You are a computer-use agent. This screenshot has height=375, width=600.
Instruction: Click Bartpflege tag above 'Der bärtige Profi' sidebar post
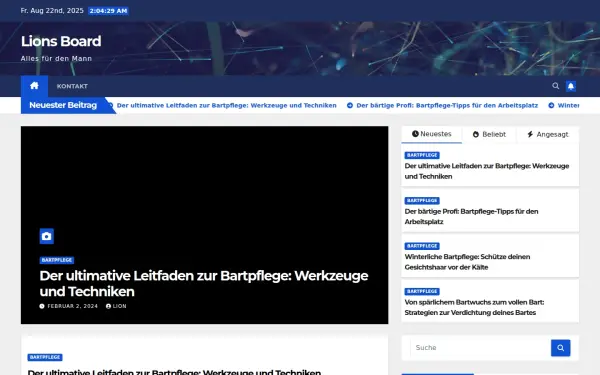[x=422, y=201]
